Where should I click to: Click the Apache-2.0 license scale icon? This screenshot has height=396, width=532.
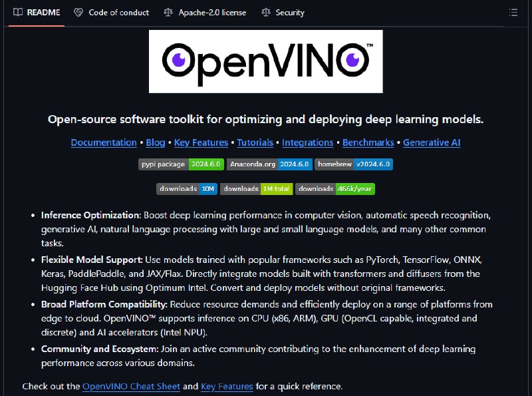coord(168,13)
